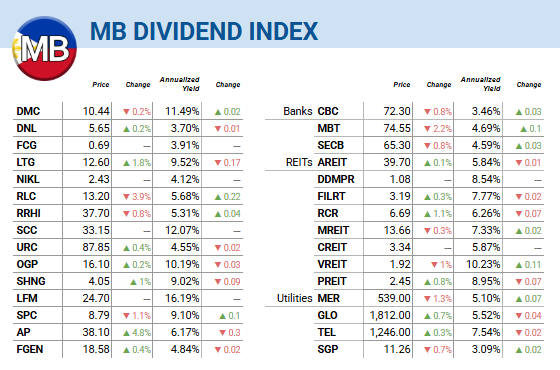Select AREIT price 39.70
Screen dimensions: 560x370
tap(397, 162)
